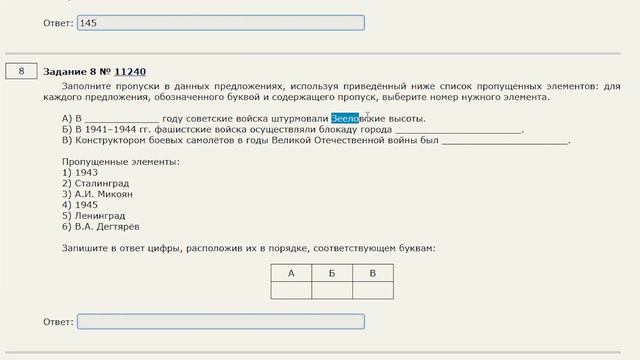Click the 'Ответ:' label beside the 145 field
Screen dimensions: 640x360
tap(58, 23)
